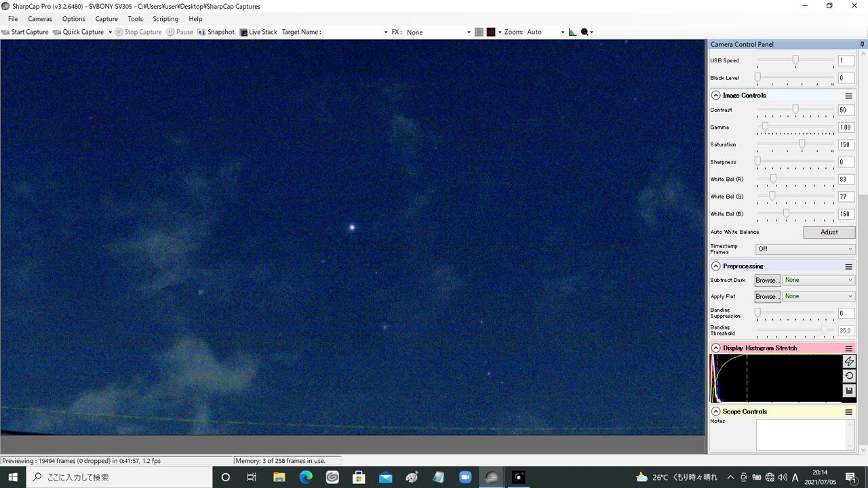
Task: Show the image histogram tool
Action: pos(572,32)
